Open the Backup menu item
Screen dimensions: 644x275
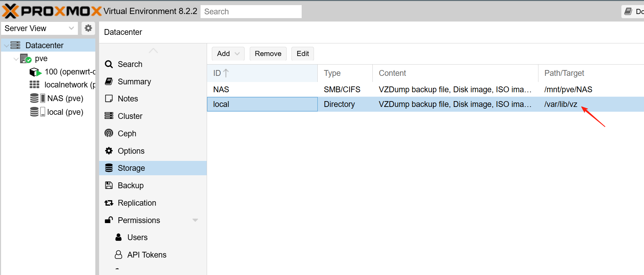click(x=131, y=185)
